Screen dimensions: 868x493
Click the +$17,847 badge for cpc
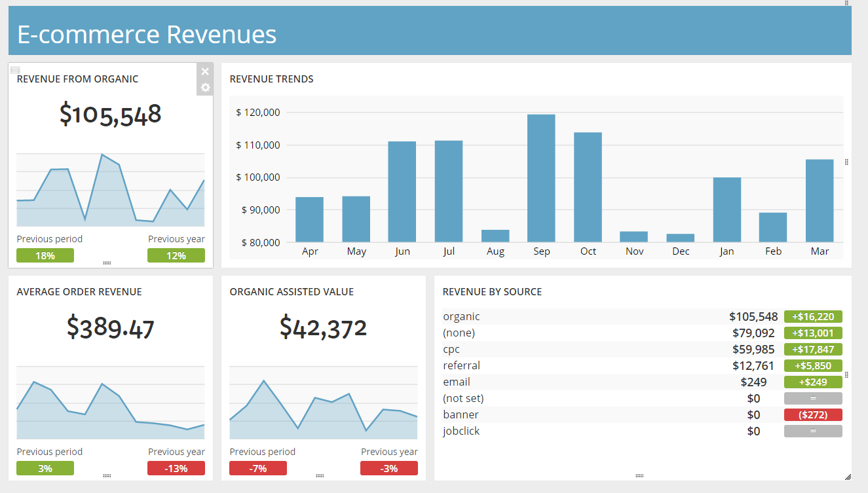(x=813, y=349)
